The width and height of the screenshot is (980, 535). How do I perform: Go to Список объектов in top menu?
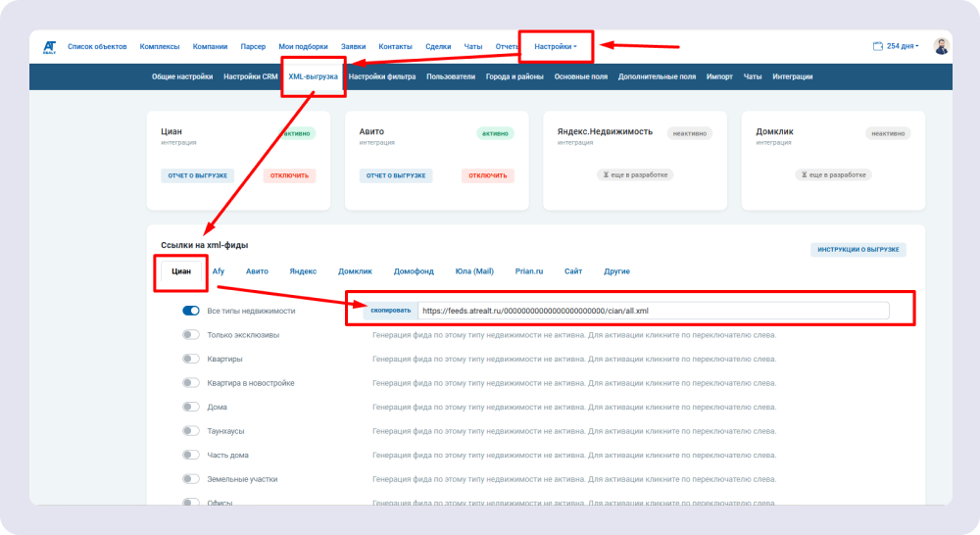point(97,46)
